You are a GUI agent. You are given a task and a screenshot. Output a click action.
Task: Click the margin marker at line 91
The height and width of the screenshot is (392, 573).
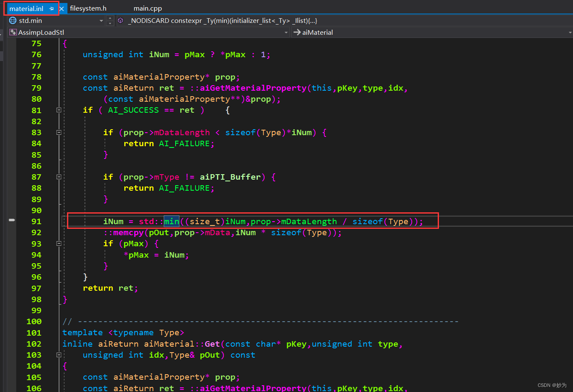12,220
